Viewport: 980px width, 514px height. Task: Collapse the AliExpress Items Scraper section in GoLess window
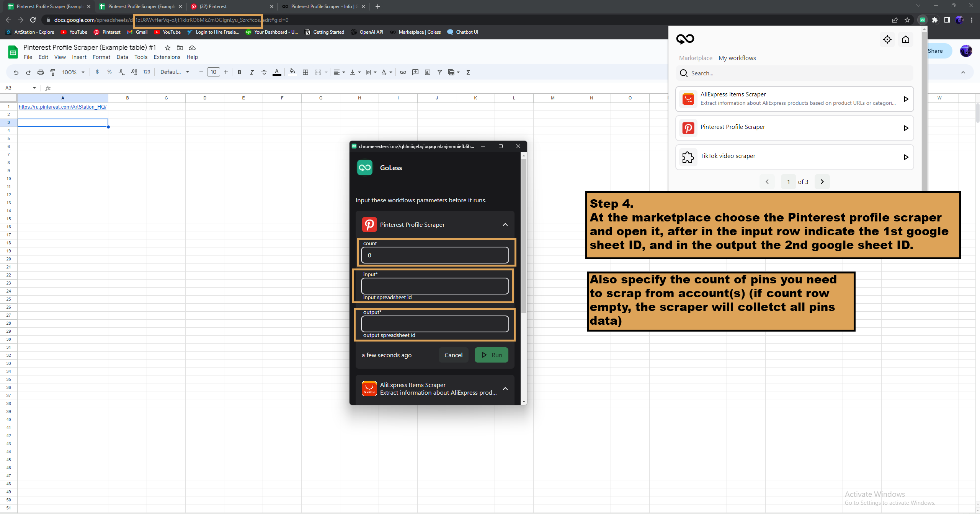(505, 389)
